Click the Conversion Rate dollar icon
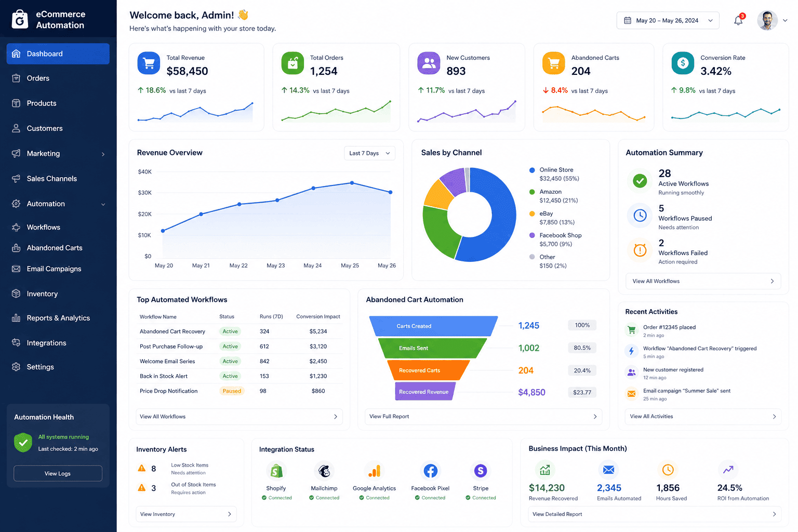Screen dimensions: 798x532 [683, 63]
